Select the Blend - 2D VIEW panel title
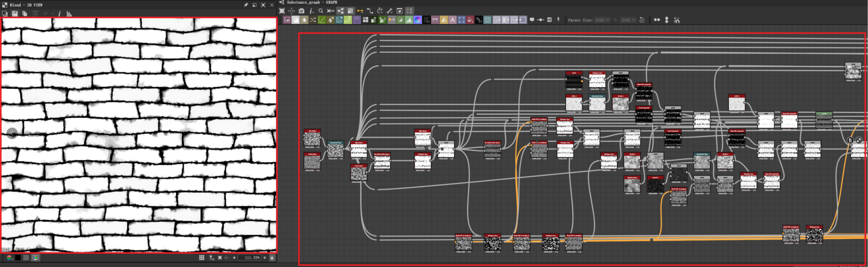 (x=26, y=5)
